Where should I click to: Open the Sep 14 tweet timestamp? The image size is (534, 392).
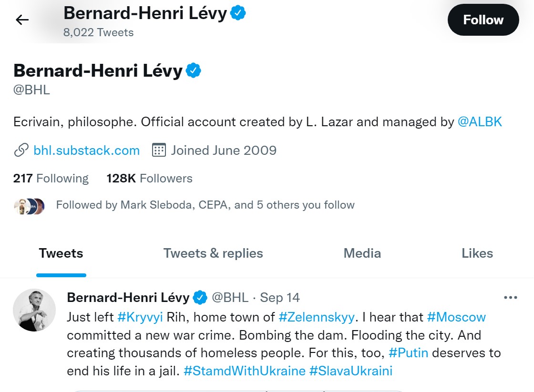tap(280, 298)
